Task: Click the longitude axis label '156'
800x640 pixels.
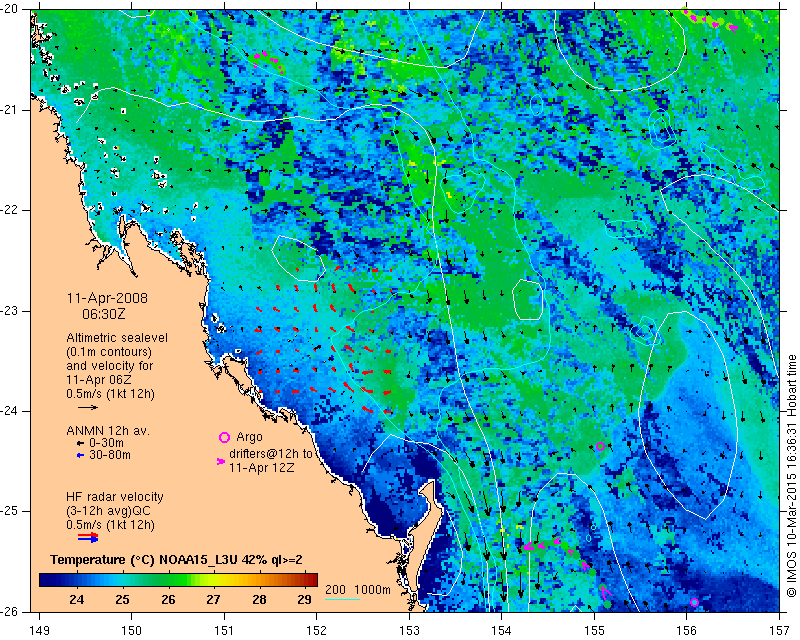Action: click(x=687, y=631)
